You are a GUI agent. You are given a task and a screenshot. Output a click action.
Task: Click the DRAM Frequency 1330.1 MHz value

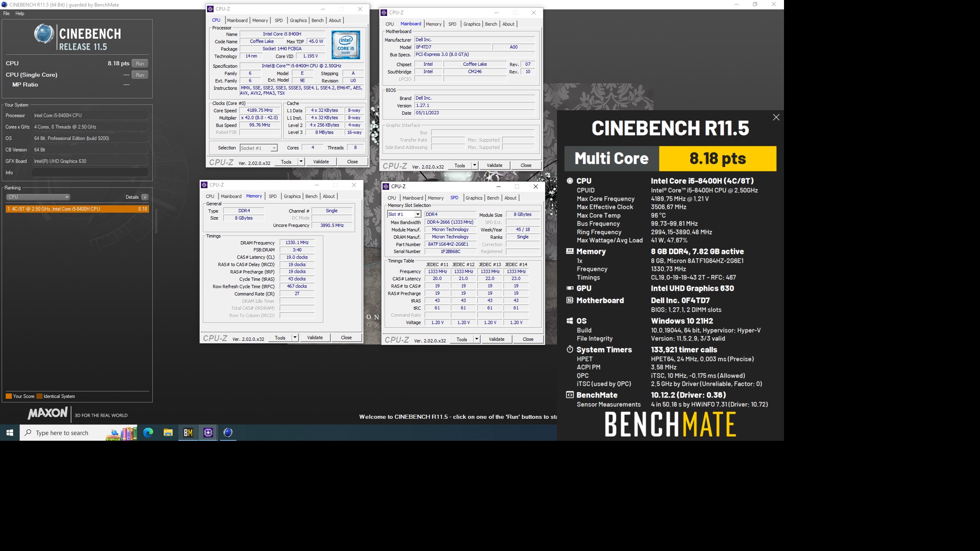297,243
